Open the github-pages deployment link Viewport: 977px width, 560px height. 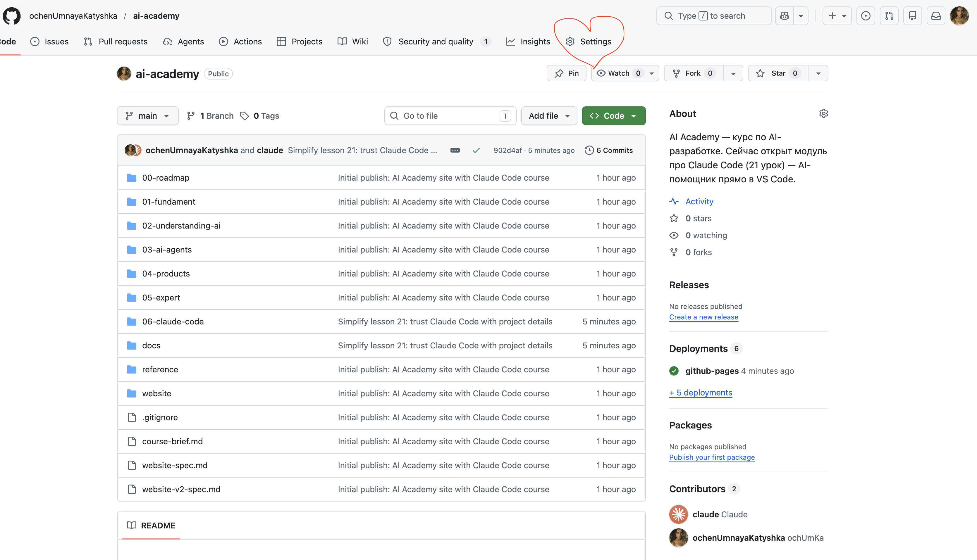pyautogui.click(x=712, y=371)
